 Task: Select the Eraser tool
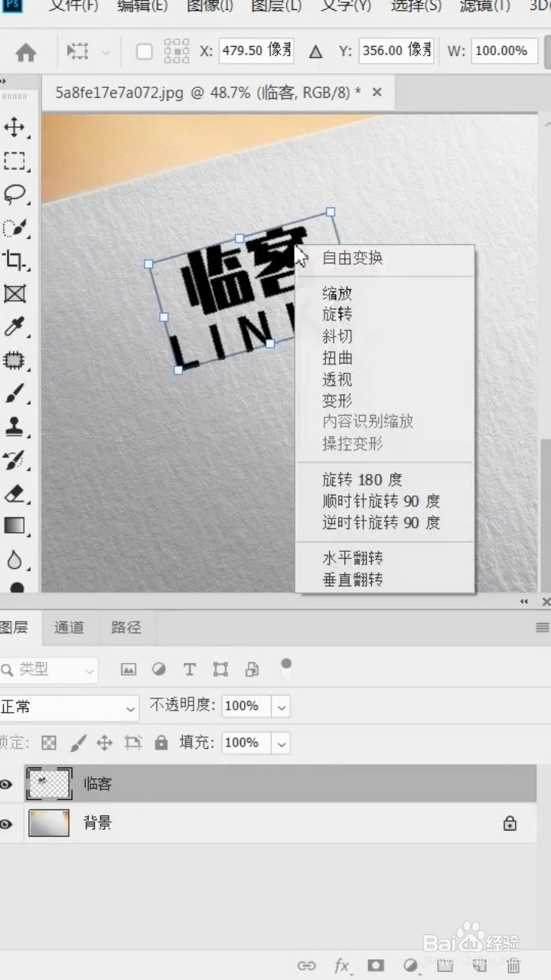tap(15, 493)
